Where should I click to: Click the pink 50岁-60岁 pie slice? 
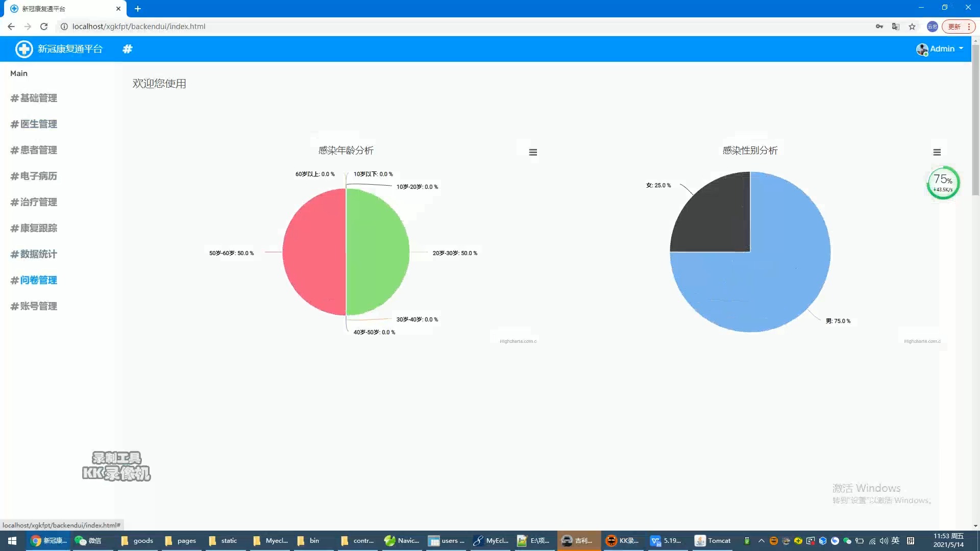(x=314, y=252)
